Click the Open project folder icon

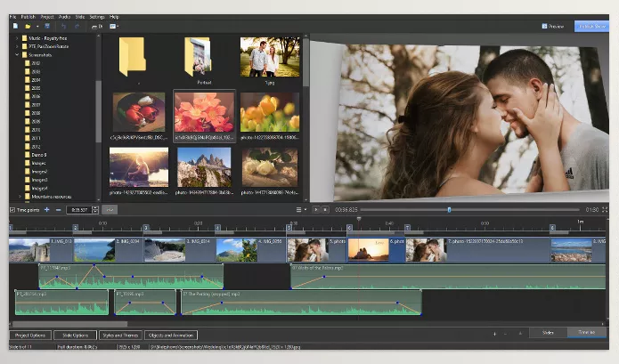click(x=28, y=26)
